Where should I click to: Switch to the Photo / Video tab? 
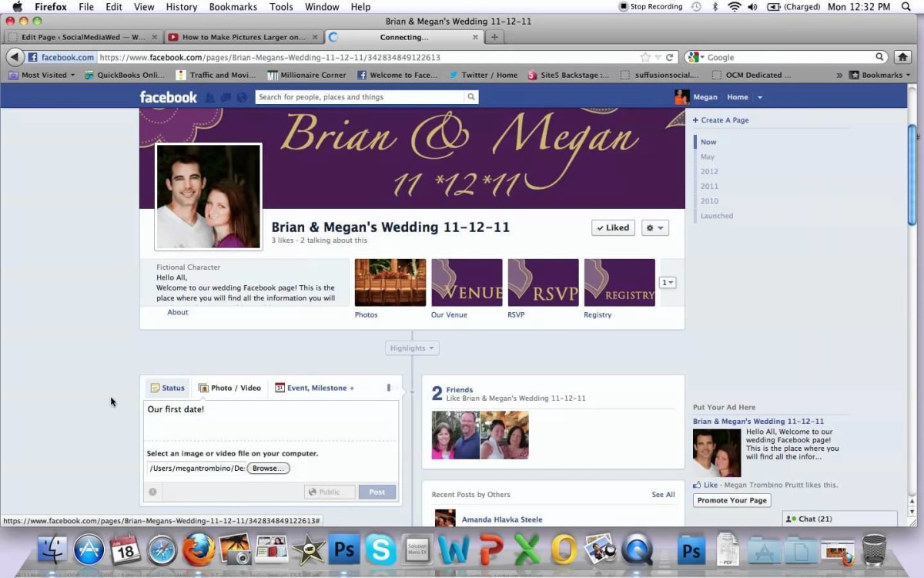tap(229, 388)
